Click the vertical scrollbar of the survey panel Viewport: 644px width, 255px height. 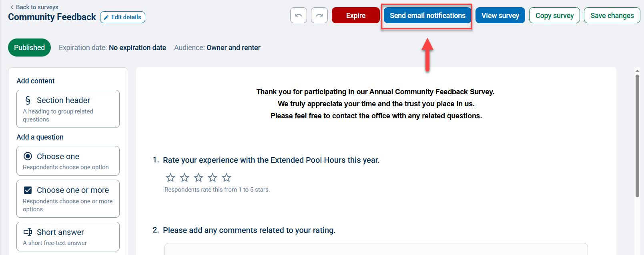637,136
